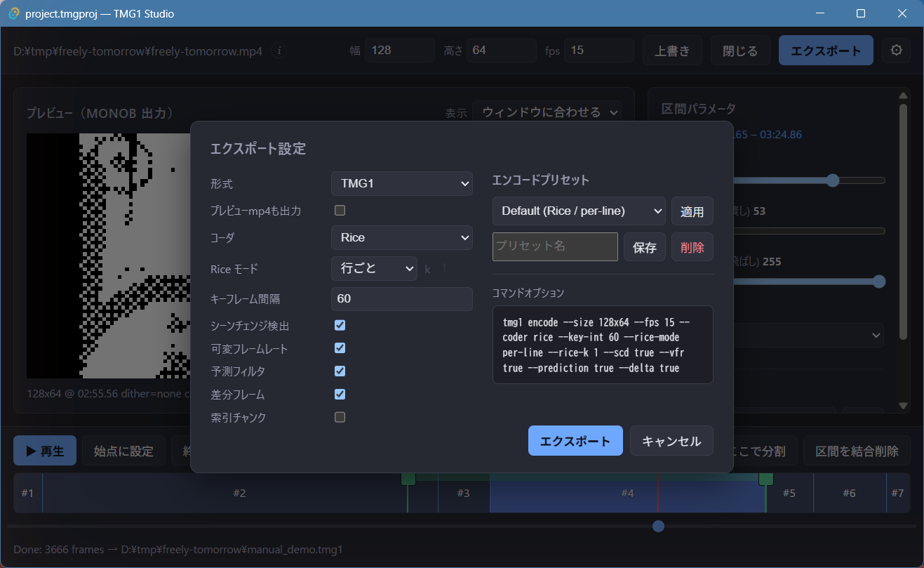Click the playhead knob on the seek bar

(x=658, y=526)
